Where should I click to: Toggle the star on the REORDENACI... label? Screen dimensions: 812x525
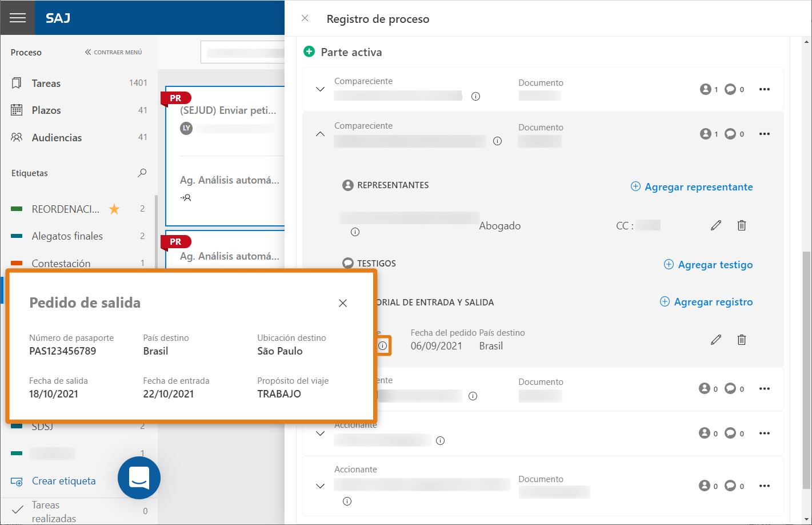(x=114, y=209)
